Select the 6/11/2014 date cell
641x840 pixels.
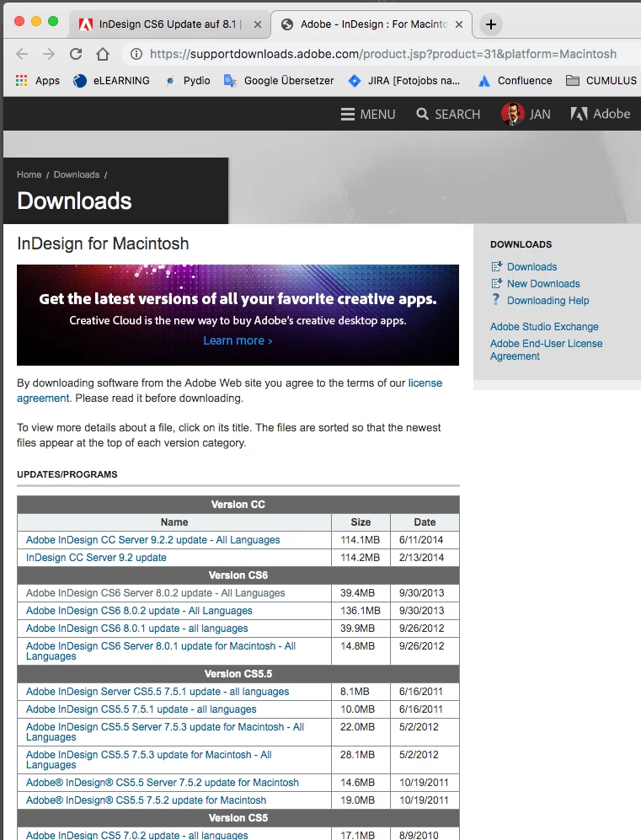(425, 540)
